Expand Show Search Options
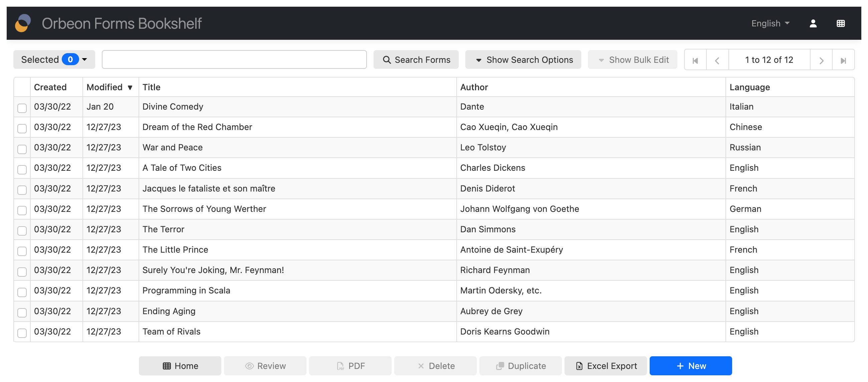This screenshot has width=868, height=382. (x=523, y=60)
